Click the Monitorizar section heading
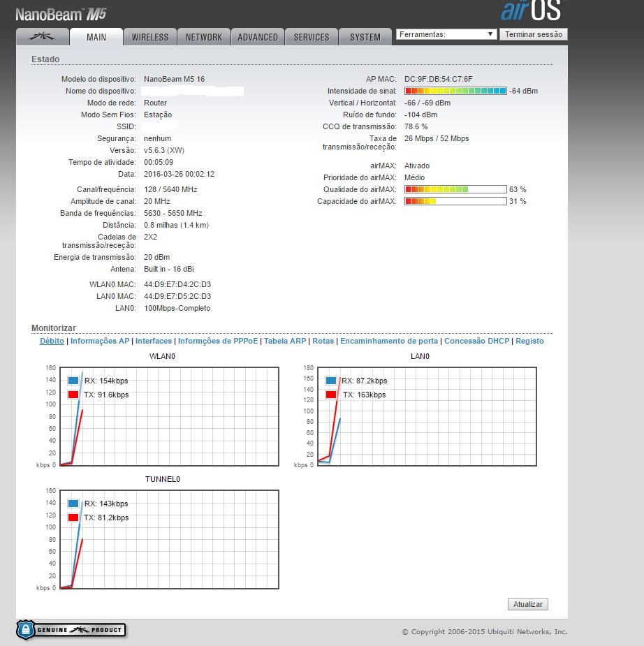This screenshot has width=644, height=646. pyautogui.click(x=54, y=328)
